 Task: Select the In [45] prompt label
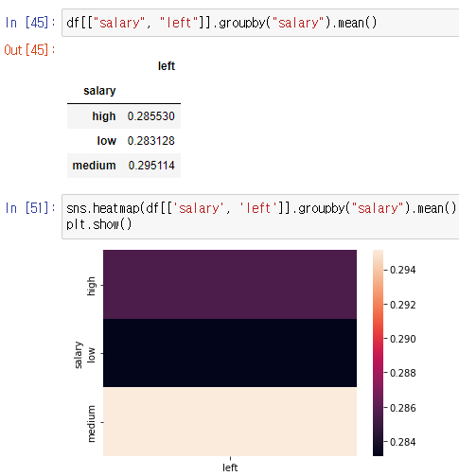pyautogui.click(x=30, y=23)
